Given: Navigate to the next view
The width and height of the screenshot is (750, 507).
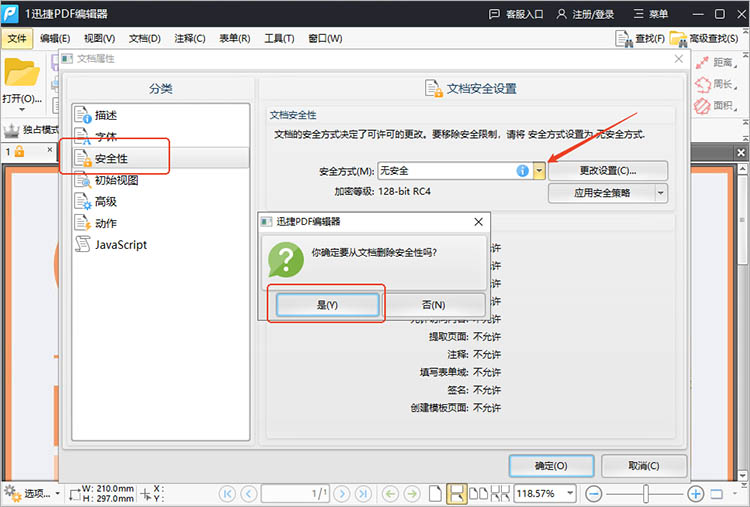Looking at the screenshot, I should (x=412, y=493).
